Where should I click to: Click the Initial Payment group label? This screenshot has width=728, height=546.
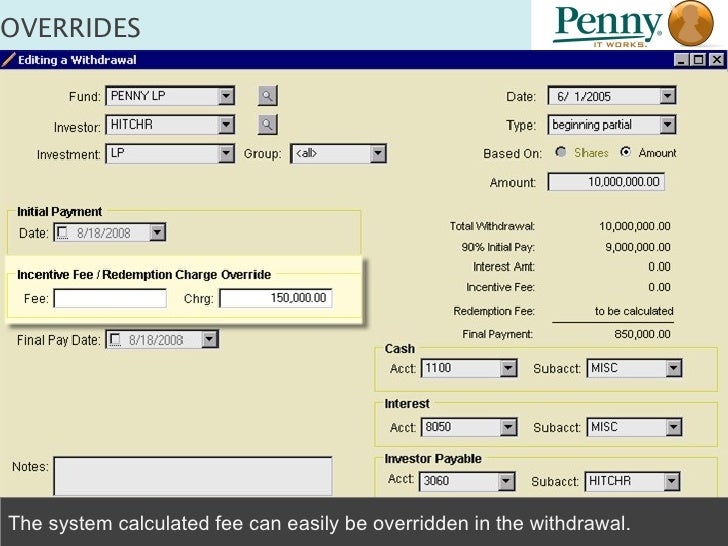(x=59, y=212)
